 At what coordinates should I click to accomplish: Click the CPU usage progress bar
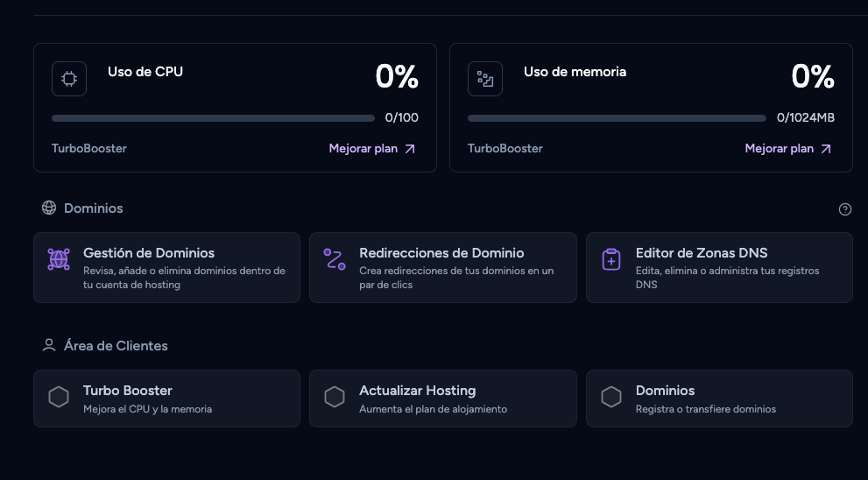point(213,118)
